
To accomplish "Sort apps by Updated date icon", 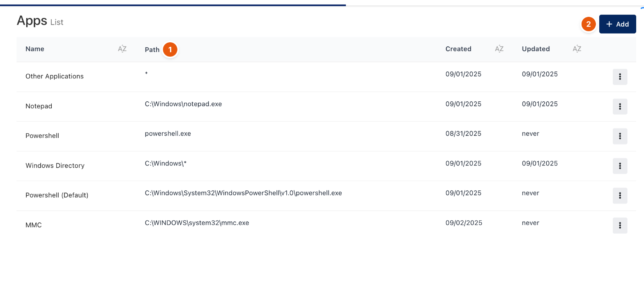I will click(577, 49).
